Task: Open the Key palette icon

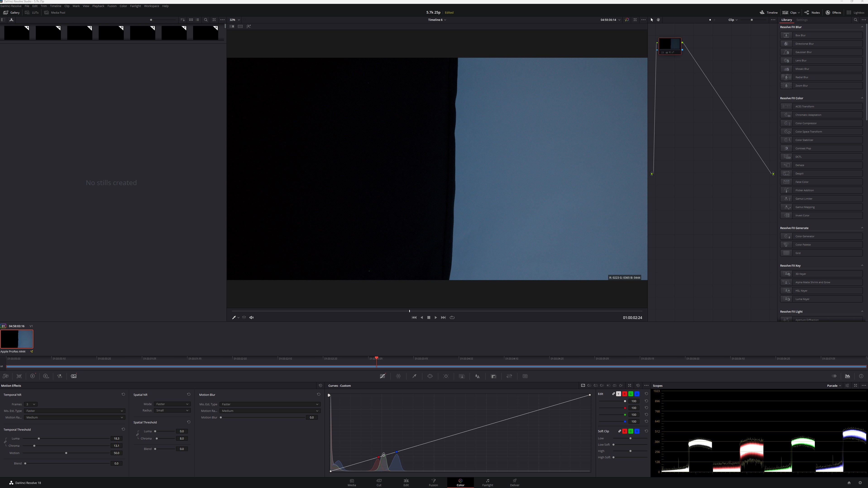Action: click(494, 376)
